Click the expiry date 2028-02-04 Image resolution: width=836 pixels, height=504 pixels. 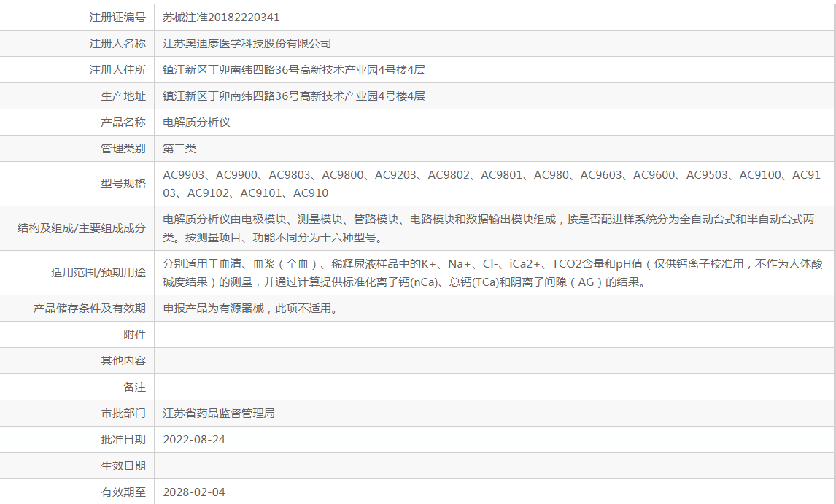pos(194,492)
